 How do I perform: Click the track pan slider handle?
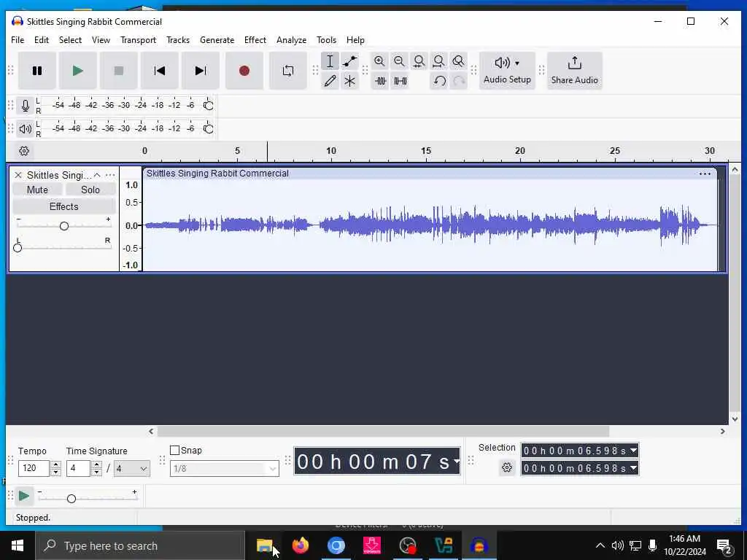point(18,248)
